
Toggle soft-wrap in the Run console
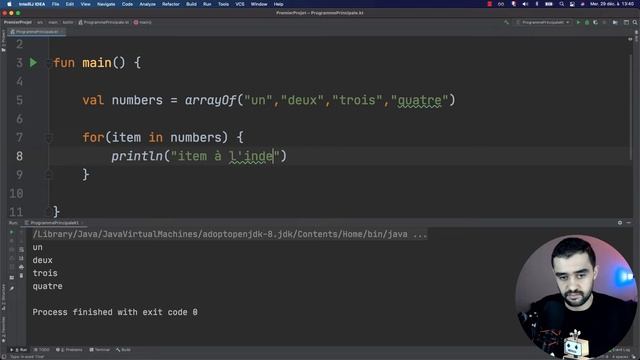point(21,249)
